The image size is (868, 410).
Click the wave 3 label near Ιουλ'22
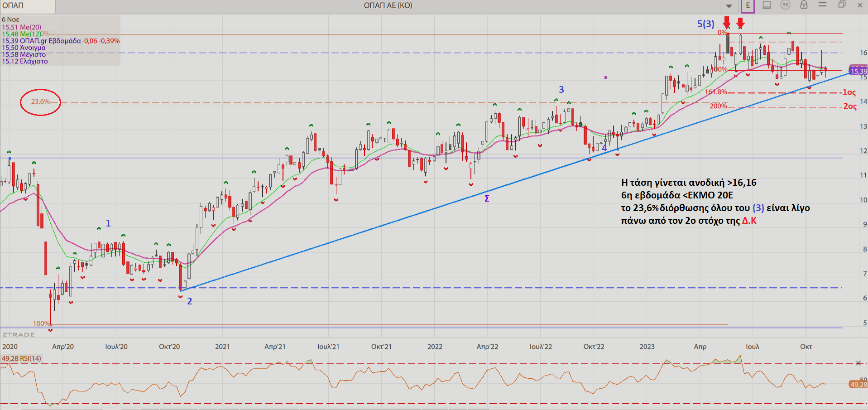pos(561,90)
